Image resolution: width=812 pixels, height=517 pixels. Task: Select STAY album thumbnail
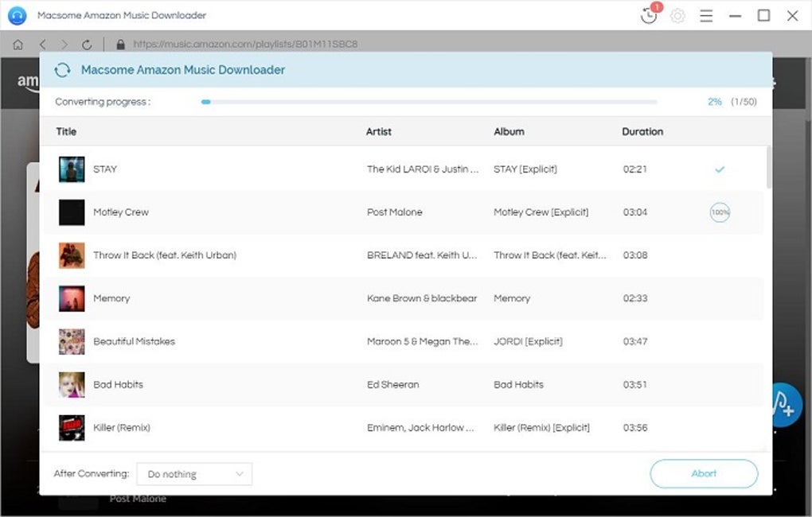tap(72, 169)
